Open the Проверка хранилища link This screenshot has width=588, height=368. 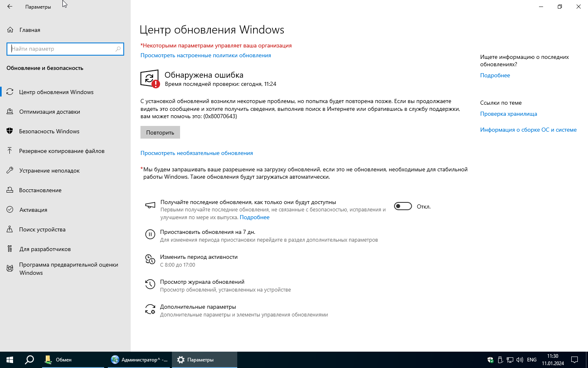click(508, 114)
